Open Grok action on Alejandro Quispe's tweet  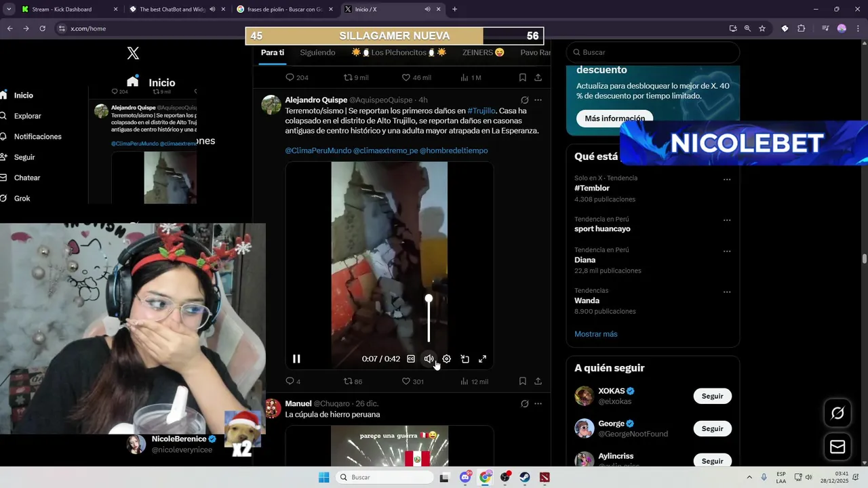click(x=524, y=100)
